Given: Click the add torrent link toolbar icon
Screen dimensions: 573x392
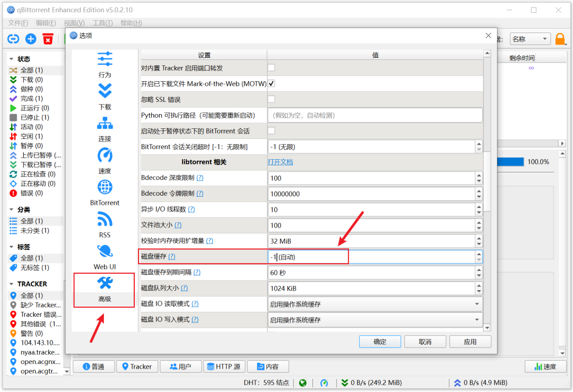Looking at the screenshot, I should click(13, 39).
